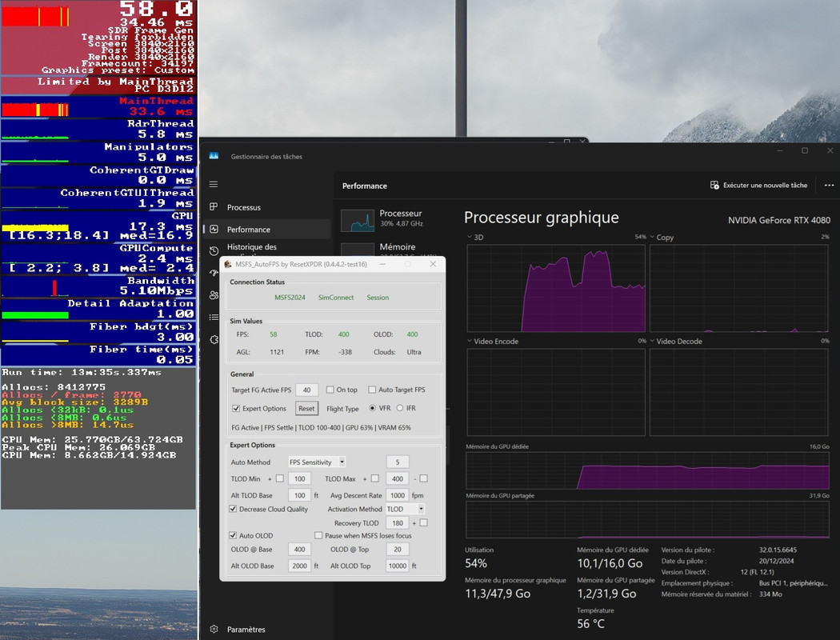Click the TLOD Min value field
This screenshot has width=840, height=640.
click(x=299, y=478)
